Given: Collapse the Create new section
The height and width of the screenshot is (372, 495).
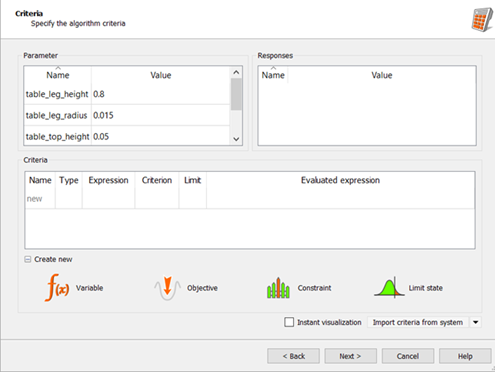Looking at the screenshot, I should [x=28, y=259].
